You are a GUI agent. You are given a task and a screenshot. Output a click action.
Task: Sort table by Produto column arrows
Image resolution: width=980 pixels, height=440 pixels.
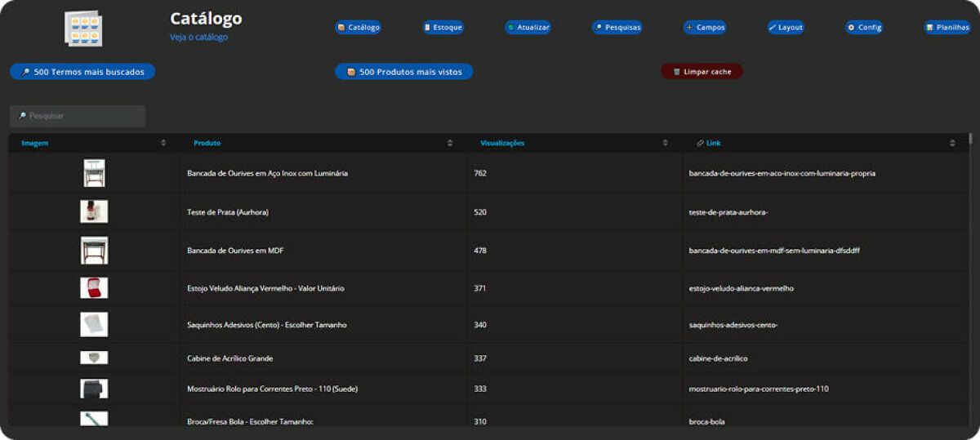(450, 143)
